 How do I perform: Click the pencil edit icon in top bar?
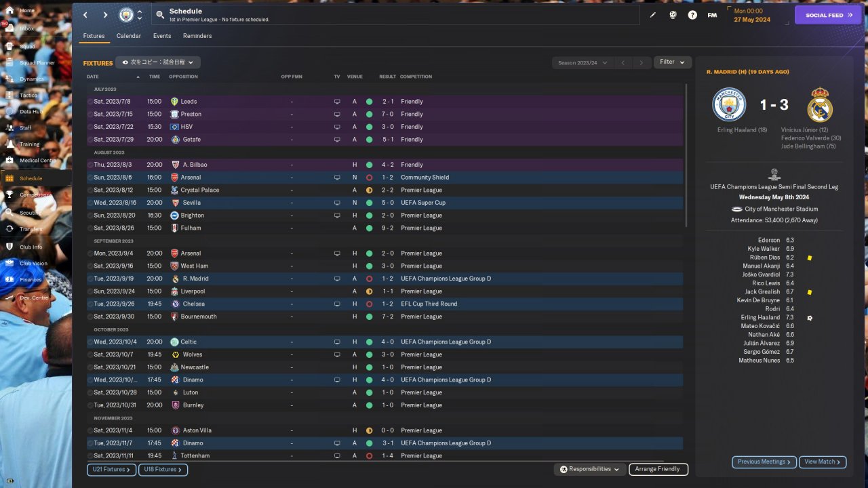pyautogui.click(x=653, y=15)
